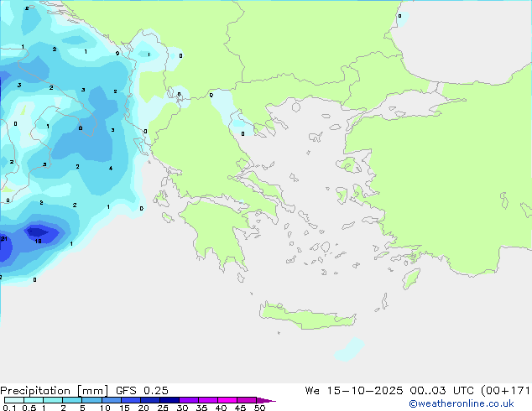Screen dimensions: 532x411
Task: Select the 15–20 mm legend swatch
Action: tap(130, 400)
